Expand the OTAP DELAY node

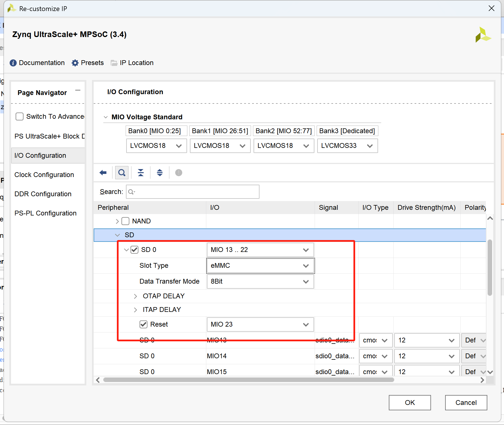135,296
